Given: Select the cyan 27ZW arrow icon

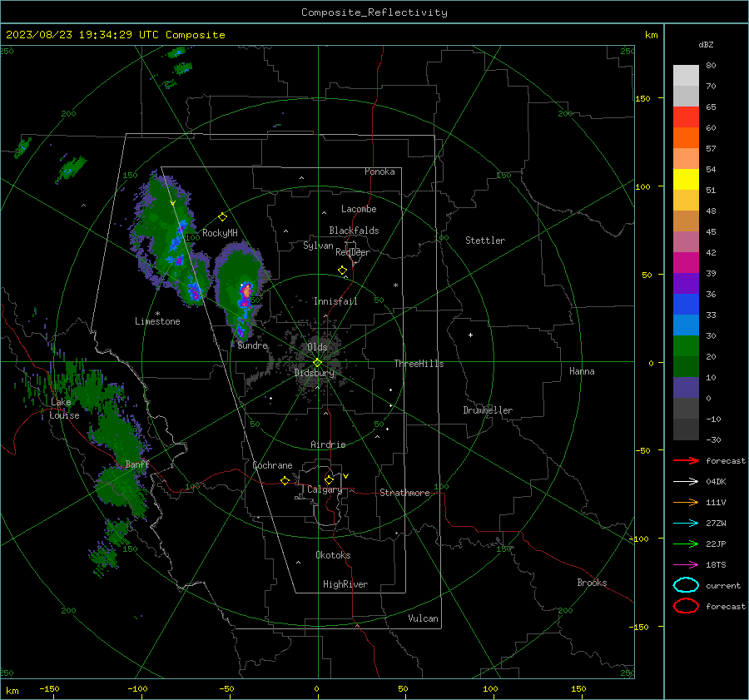Looking at the screenshot, I should point(686,524).
